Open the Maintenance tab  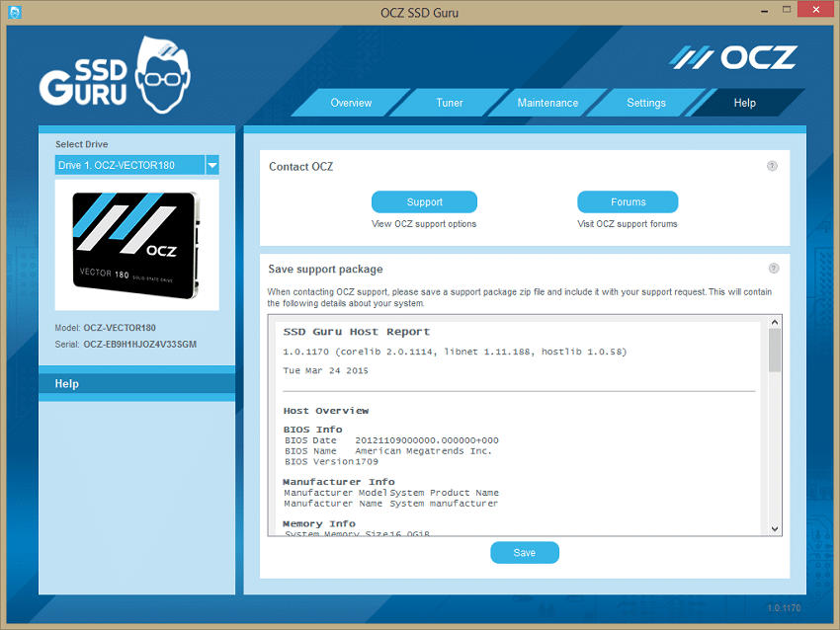(547, 103)
